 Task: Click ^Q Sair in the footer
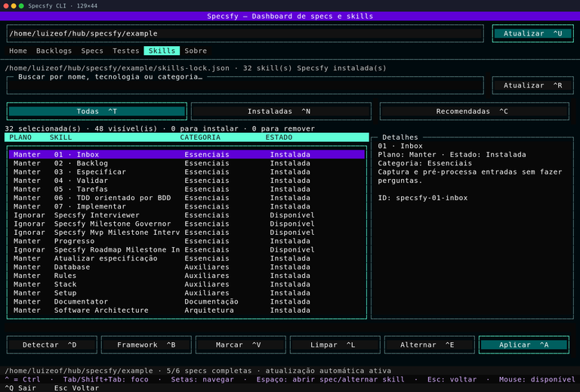tap(20, 388)
